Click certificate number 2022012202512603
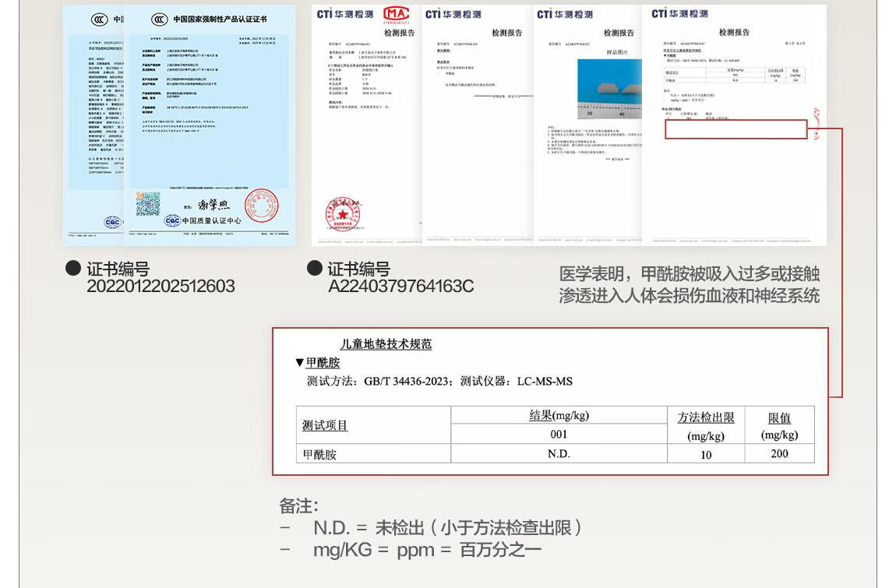896x588 pixels. [x=161, y=286]
